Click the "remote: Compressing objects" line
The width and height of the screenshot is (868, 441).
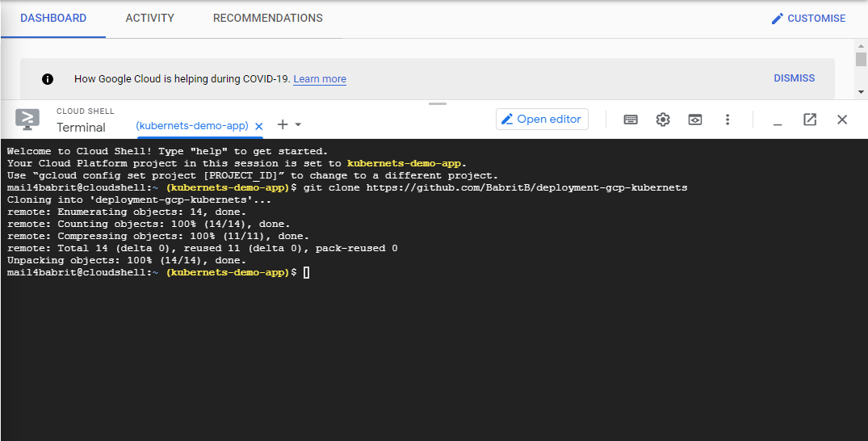click(158, 236)
